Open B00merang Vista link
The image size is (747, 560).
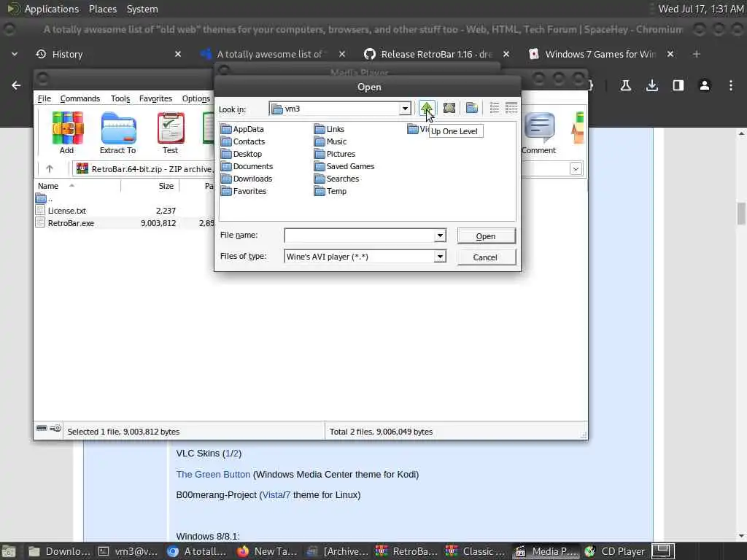272,495
